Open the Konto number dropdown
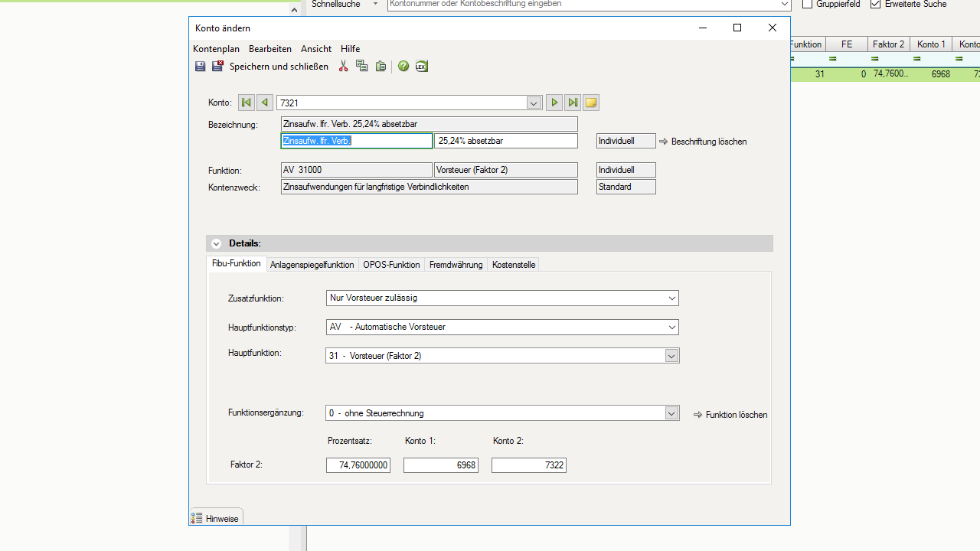This screenshot has width=980, height=551. (x=534, y=103)
